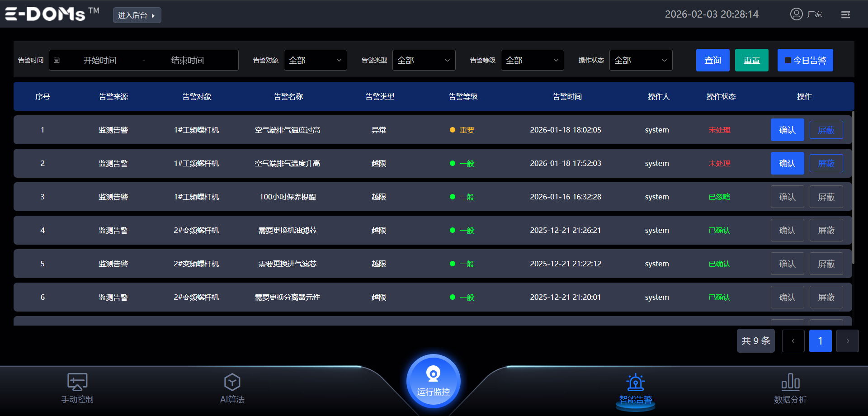Click the end time input field
Viewport: 868px width, 416px height.
pyautogui.click(x=187, y=60)
